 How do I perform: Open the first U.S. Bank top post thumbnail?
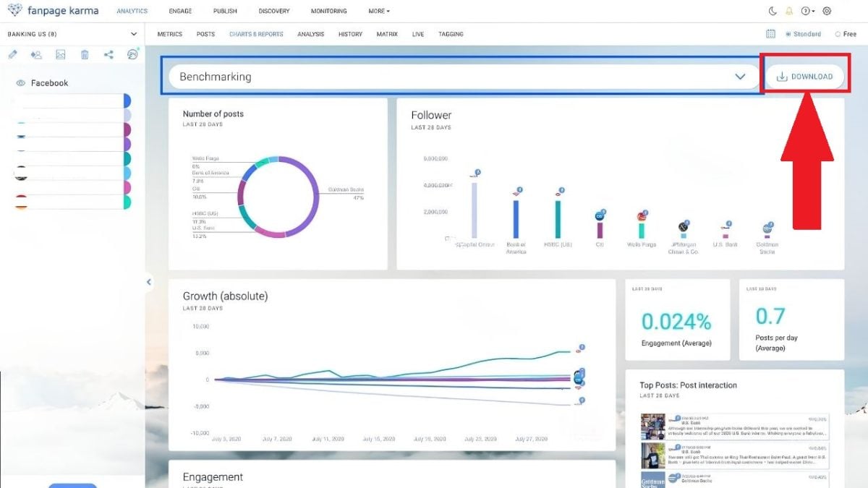coord(653,426)
